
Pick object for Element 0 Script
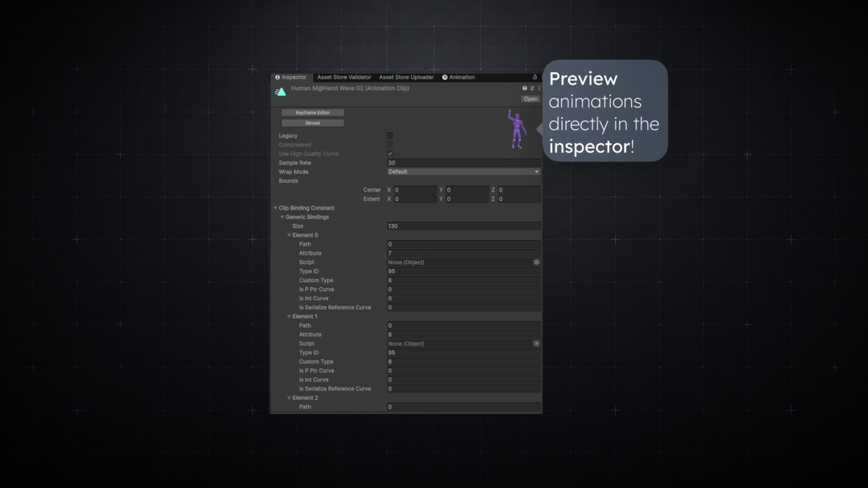click(x=537, y=262)
